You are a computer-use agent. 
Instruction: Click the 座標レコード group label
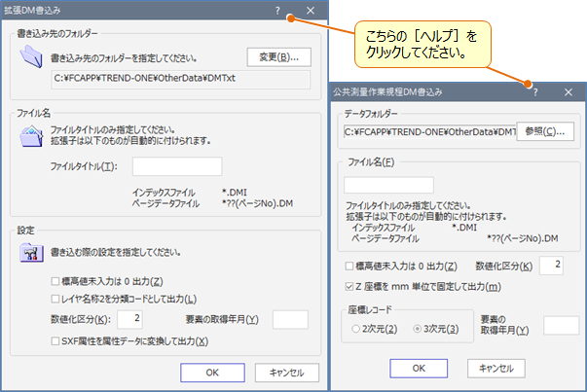coord(370,309)
